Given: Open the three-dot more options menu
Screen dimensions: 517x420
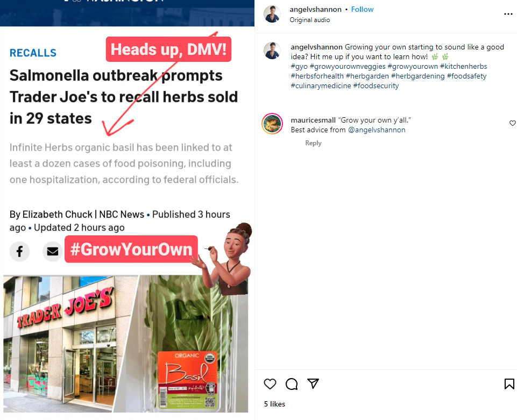Looking at the screenshot, I should (508, 14).
